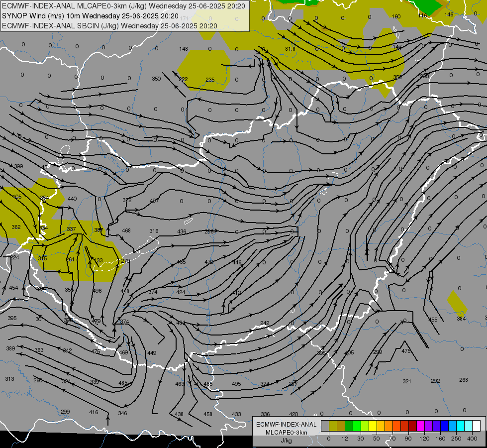This screenshot has height=448, width=487.
Task: Click the legend scale value 30
Action: tap(361, 439)
